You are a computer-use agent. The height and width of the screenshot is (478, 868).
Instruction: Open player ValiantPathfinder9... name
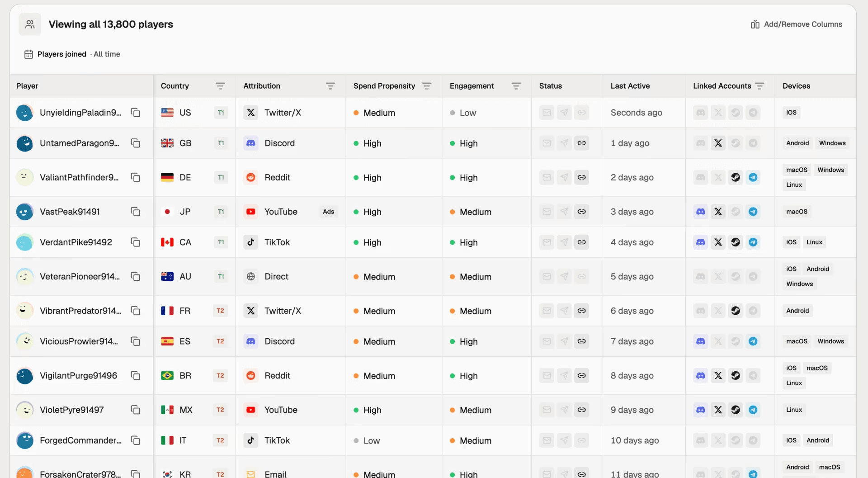79,177
